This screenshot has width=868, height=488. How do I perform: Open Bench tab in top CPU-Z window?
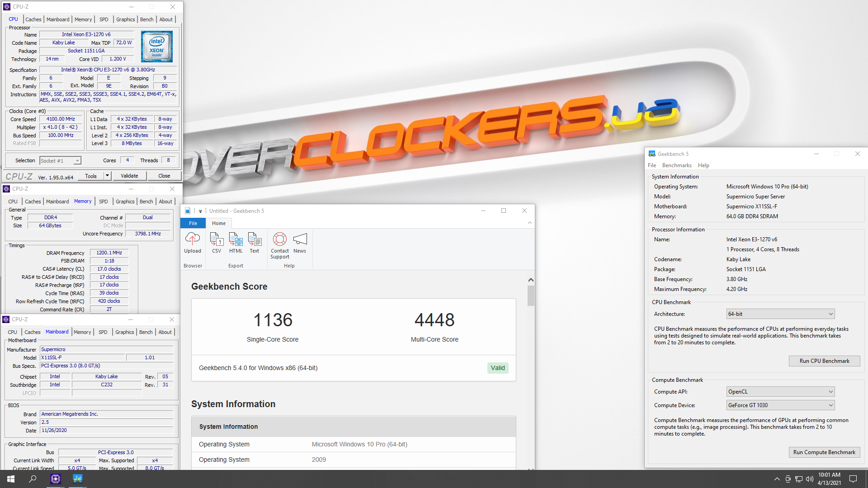point(146,19)
